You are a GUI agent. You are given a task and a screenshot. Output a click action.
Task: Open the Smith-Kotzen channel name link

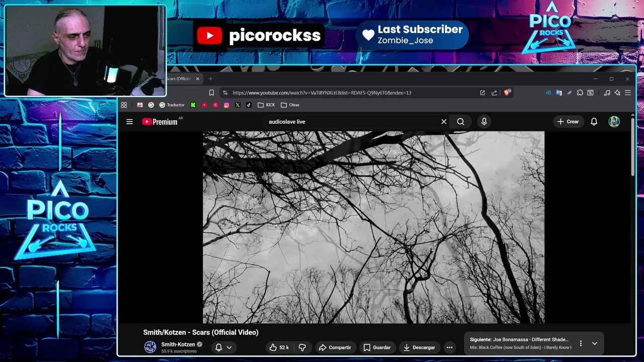pos(178,344)
